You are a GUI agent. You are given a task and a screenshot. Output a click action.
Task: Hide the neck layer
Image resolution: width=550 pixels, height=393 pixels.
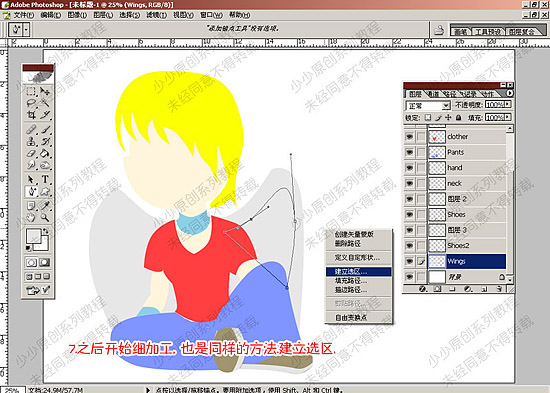(409, 183)
